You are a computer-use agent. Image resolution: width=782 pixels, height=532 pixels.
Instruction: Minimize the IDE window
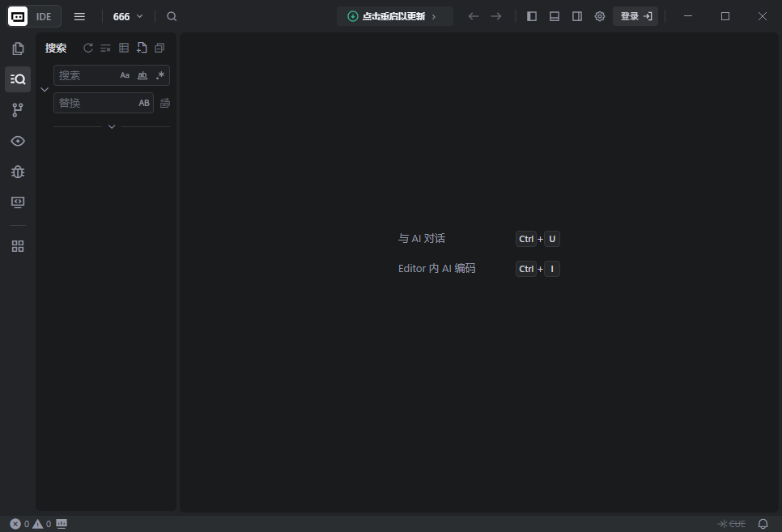(x=688, y=16)
